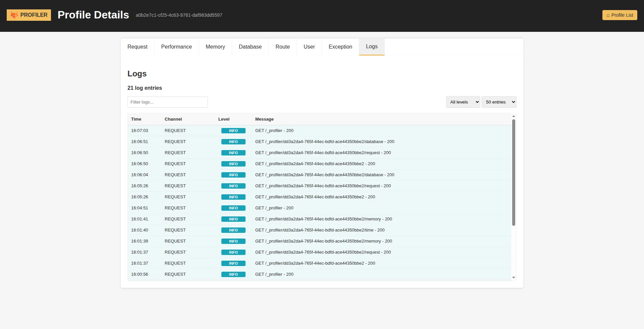Image resolution: width=644 pixels, height=329 pixels.
Task: Click INFO badge in the 16:07:03 row
Action: pos(233,131)
